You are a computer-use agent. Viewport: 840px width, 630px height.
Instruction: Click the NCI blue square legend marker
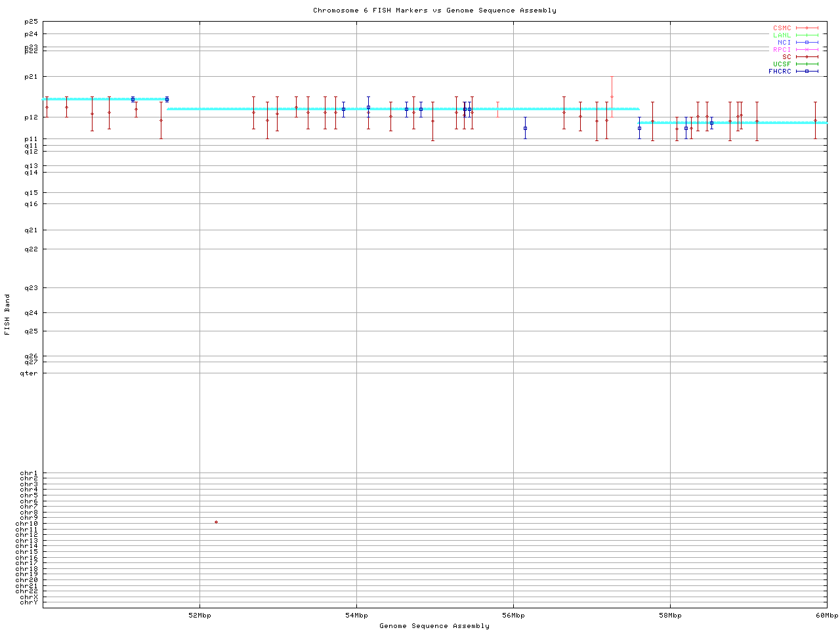(x=807, y=43)
